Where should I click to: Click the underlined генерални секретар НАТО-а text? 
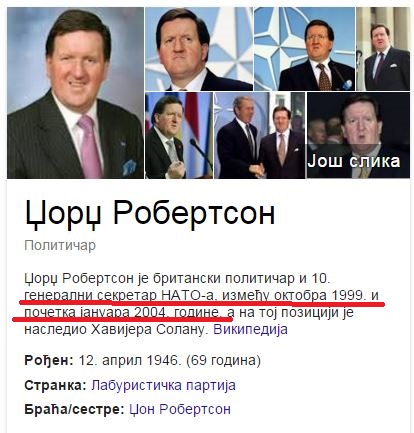(119, 295)
